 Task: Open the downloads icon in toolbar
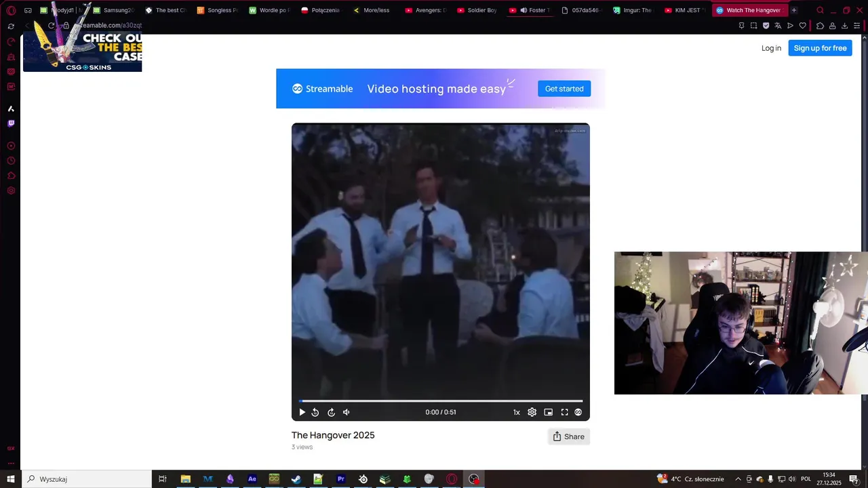(844, 26)
